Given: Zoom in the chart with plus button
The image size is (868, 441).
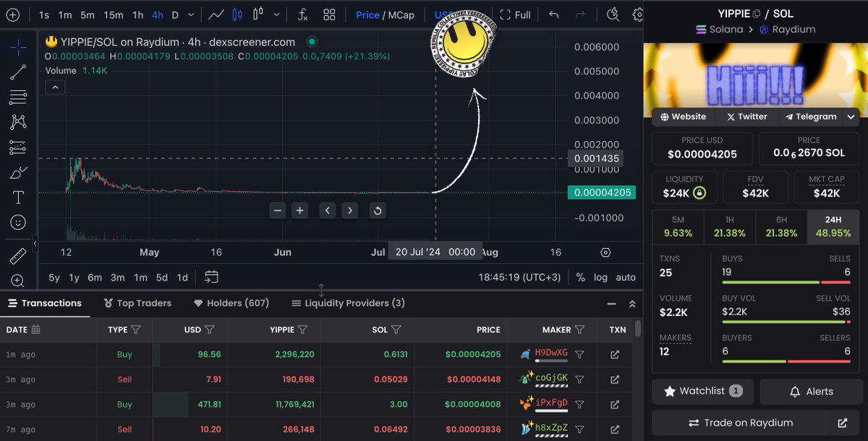Looking at the screenshot, I should (299, 210).
